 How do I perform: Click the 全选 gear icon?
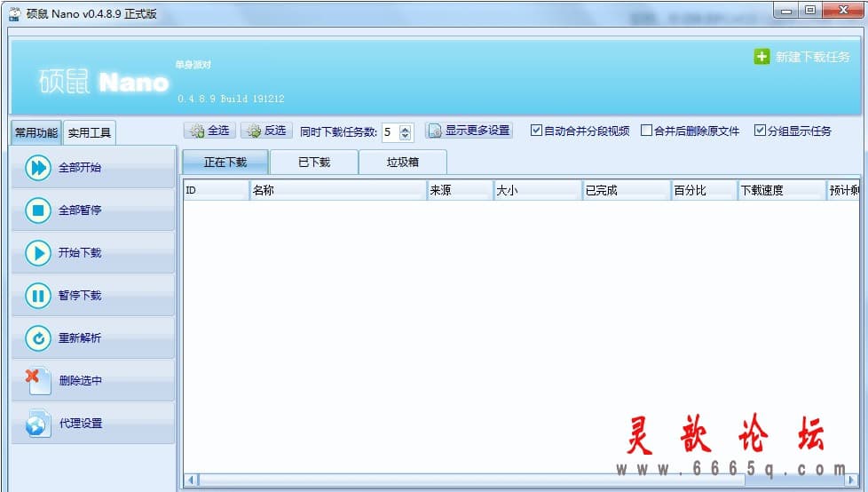coord(197,131)
